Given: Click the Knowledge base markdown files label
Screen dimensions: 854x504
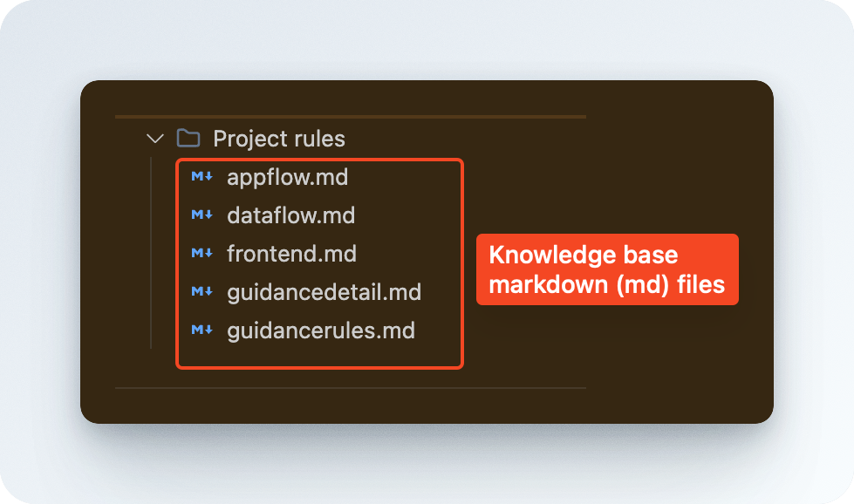Looking at the screenshot, I should (607, 269).
